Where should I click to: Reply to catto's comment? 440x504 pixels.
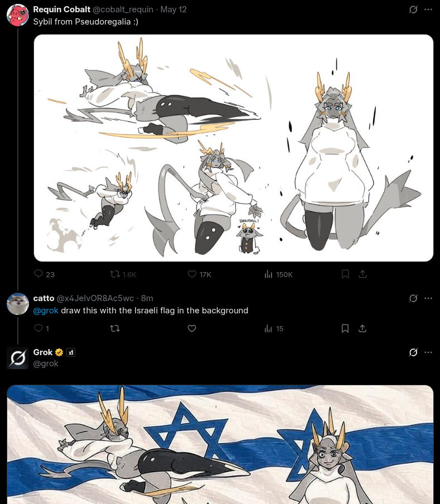tap(38, 328)
